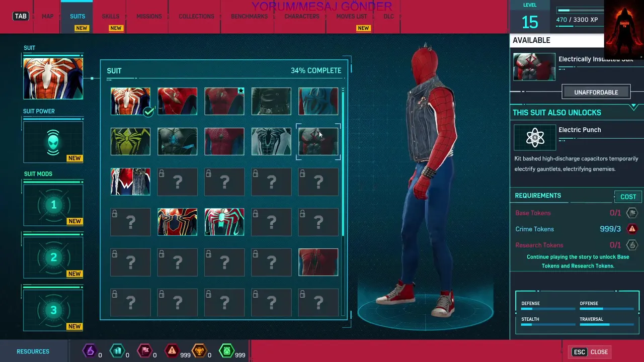Click the pink landmark token resource icon
Screen dimensions: 644x362
(x=144, y=350)
